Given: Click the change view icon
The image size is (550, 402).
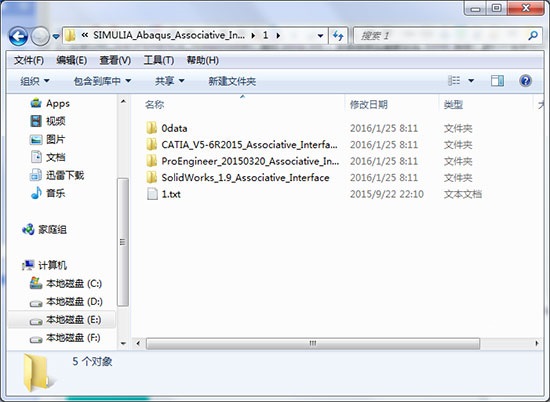Looking at the screenshot, I should point(454,81).
